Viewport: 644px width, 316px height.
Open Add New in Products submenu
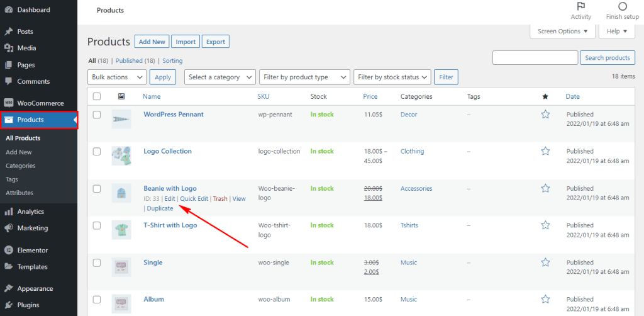[x=19, y=152]
